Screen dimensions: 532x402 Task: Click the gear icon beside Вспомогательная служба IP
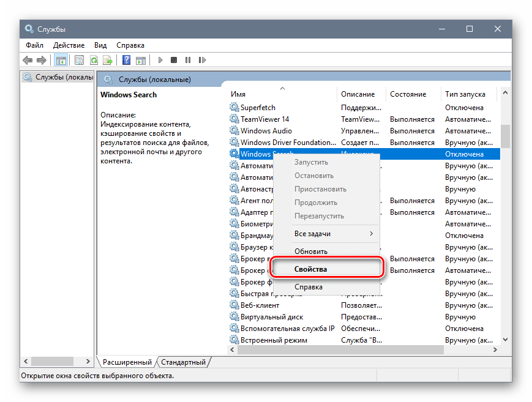(x=234, y=328)
